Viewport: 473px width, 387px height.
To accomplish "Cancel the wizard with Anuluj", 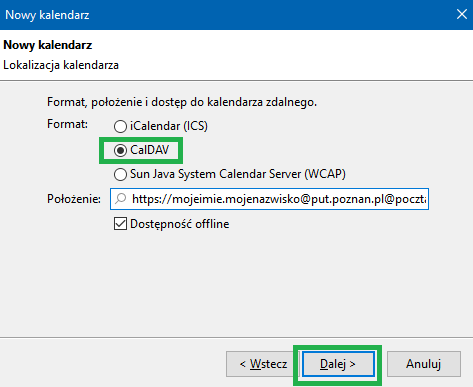I will pyautogui.click(x=424, y=364).
